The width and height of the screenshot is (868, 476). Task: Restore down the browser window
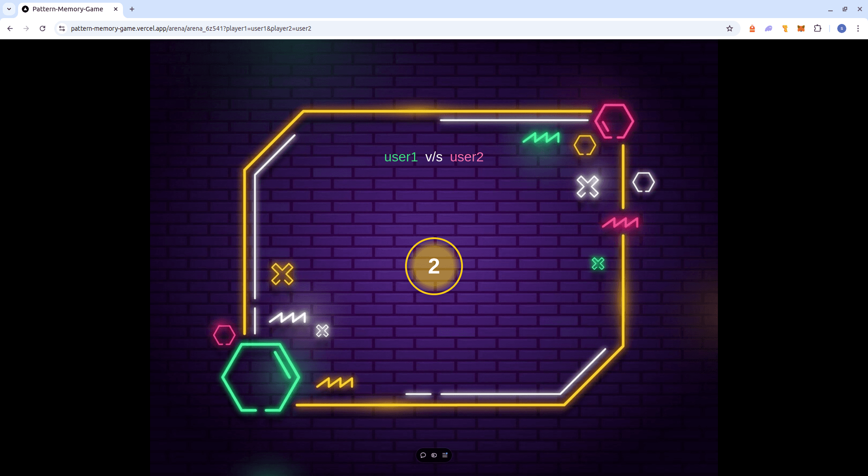[845, 9]
